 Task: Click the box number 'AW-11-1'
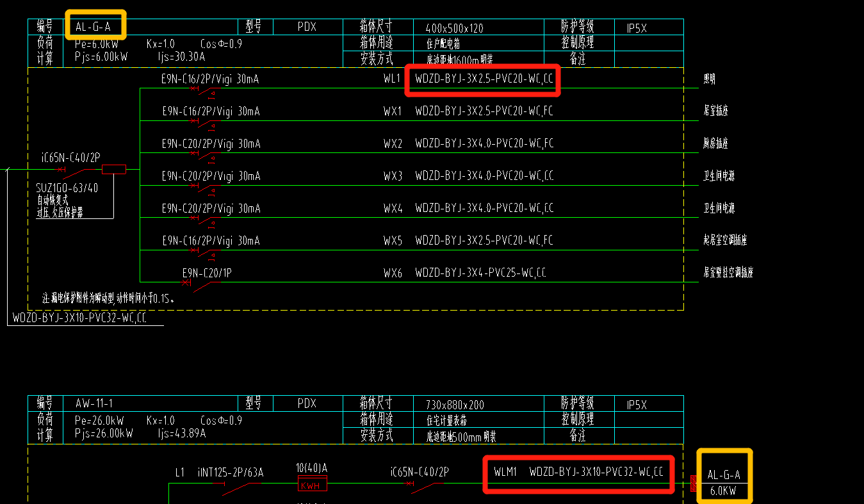click(x=95, y=405)
